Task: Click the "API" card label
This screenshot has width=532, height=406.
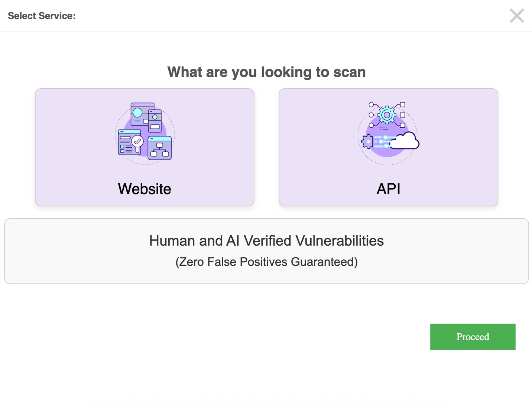Action: click(388, 189)
